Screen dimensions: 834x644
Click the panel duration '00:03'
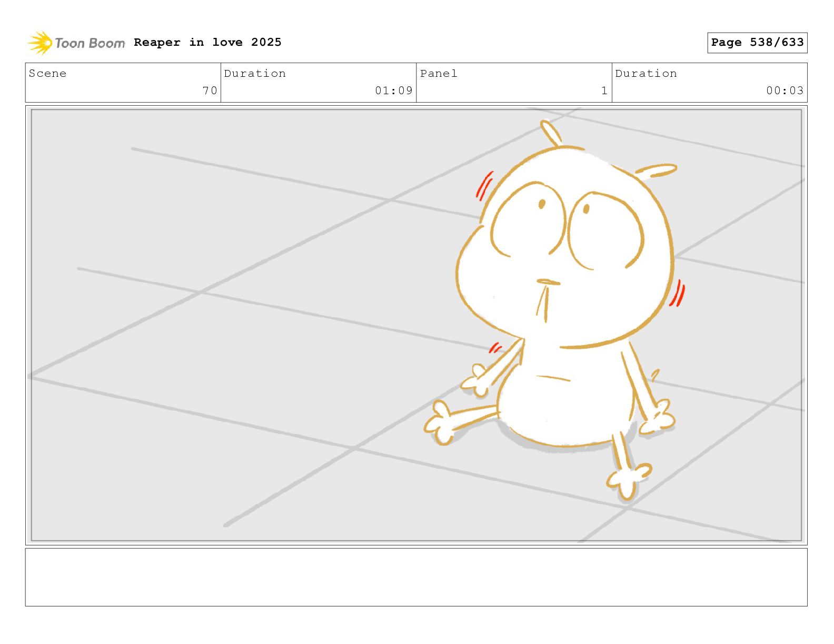tap(785, 90)
